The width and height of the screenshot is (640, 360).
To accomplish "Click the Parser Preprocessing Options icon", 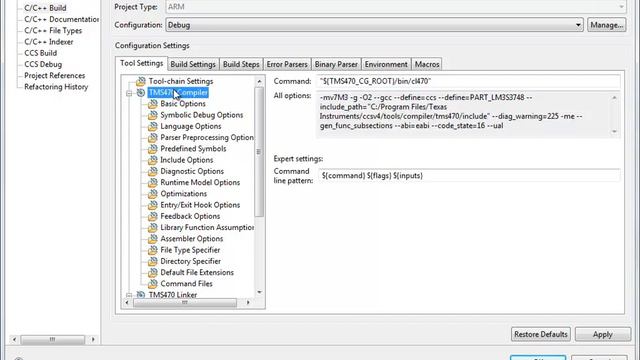I will click(153, 138).
